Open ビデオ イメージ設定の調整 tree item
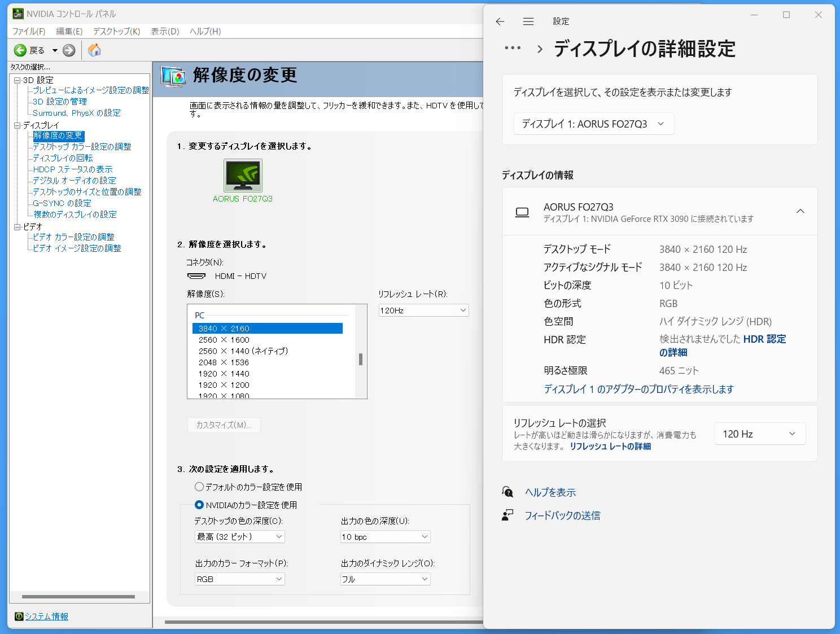The height and width of the screenshot is (634, 840). tap(77, 248)
